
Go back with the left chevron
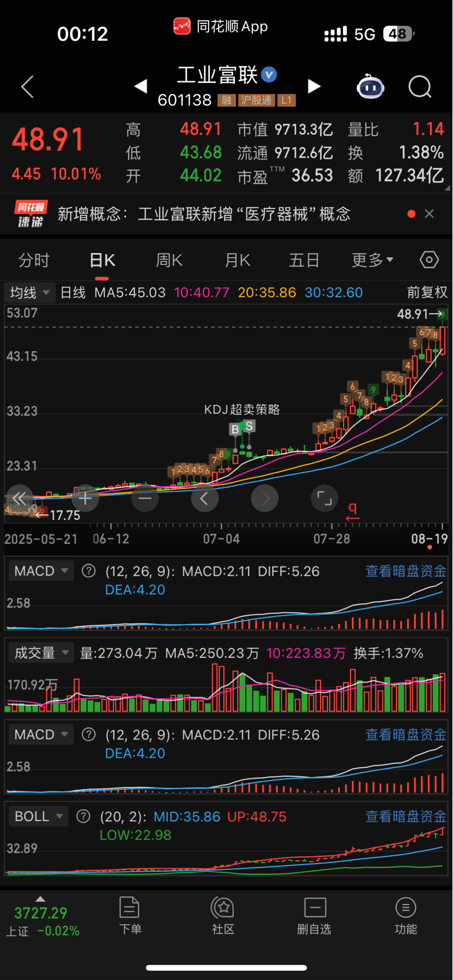pos(28,87)
